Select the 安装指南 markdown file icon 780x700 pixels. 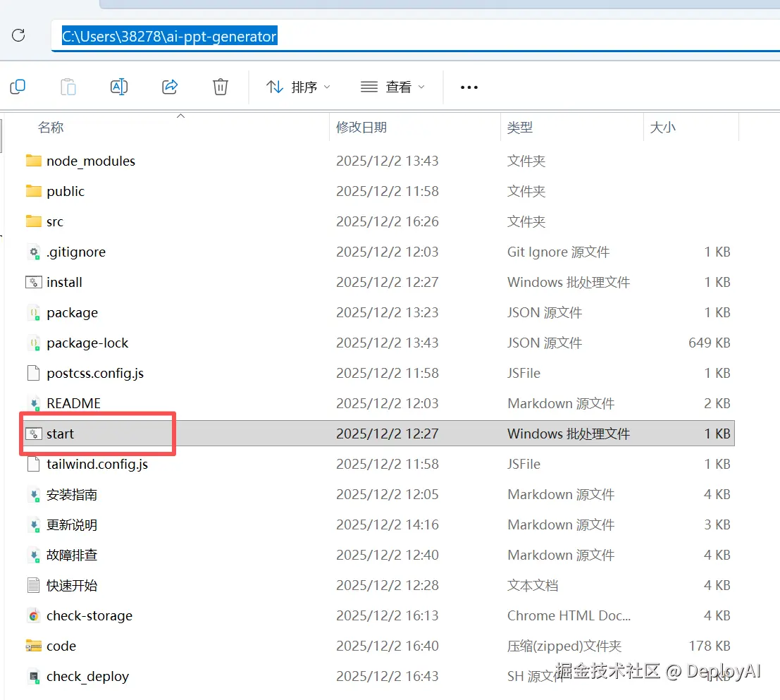point(33,495)
